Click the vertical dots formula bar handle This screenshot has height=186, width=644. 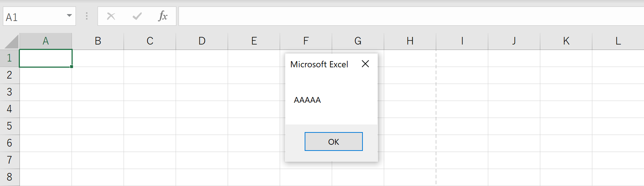click(x=87, y=16)
